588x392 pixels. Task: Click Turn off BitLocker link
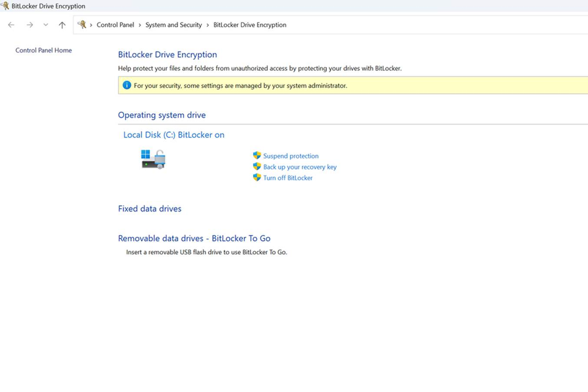pos(288,178)
